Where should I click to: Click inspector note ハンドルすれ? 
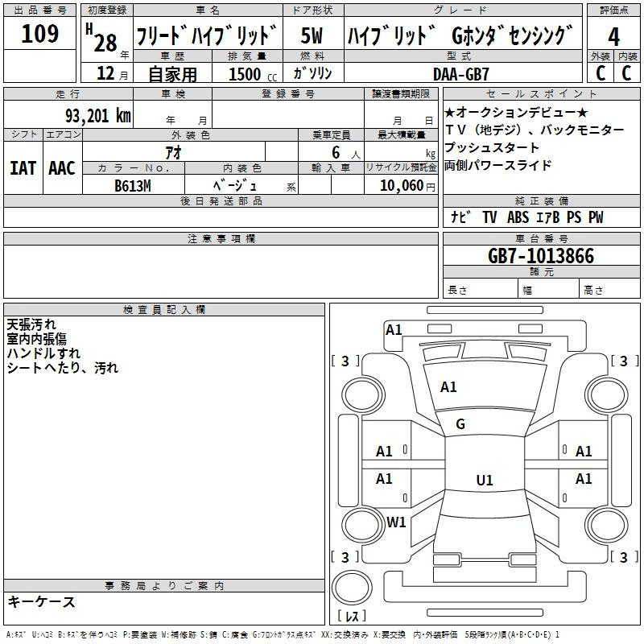[x=43, y=353]
